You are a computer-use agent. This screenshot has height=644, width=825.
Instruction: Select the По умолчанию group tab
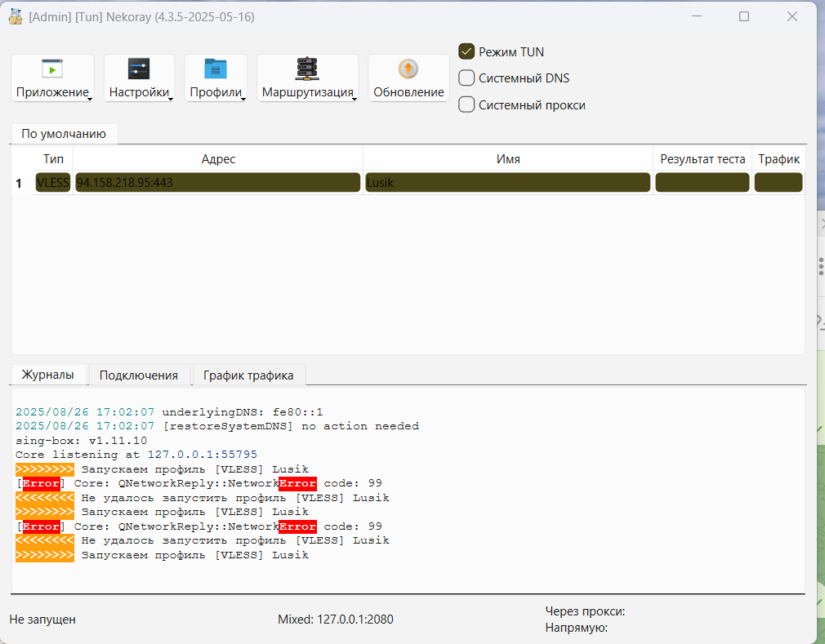point(64,134)
